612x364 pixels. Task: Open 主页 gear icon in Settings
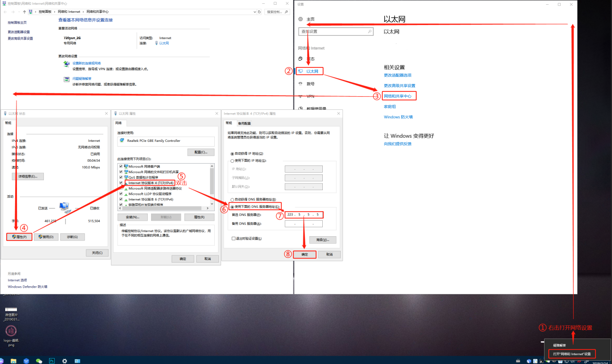pos(300,19)
